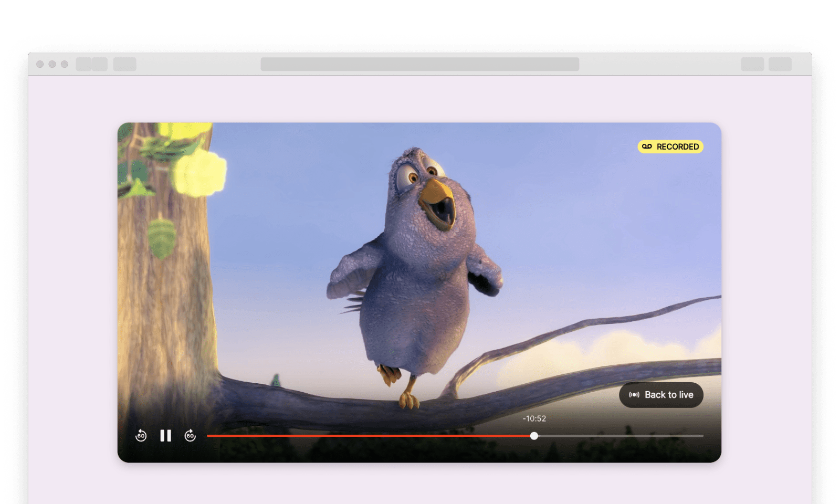
Task: Click the white scrubber handle on the timeline
Action: coord(534,435)
